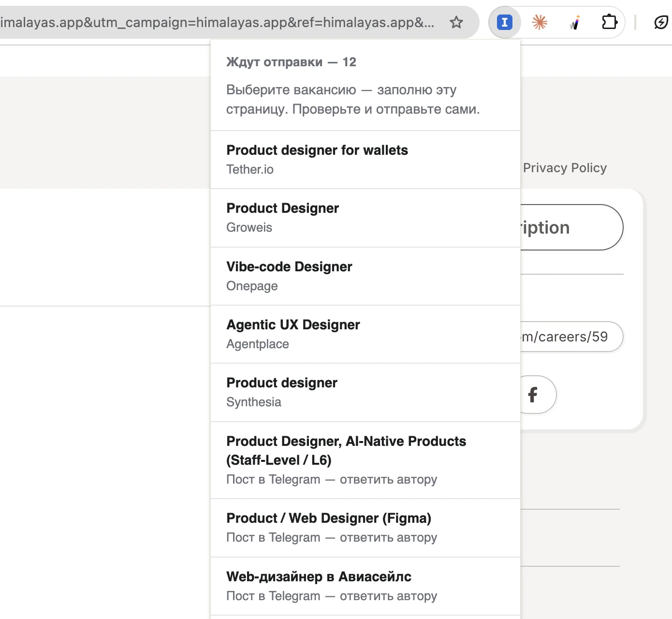Image resolution: width=672 pixels, height=619 pixels.
Task: Click the browser address bar URL
Action: [x=218, y=22]
